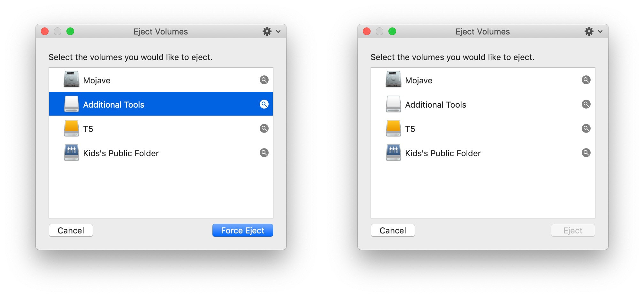Select the Mojave volume for ejecting
The height and width of the screenshot is (297, 644).
click(x=144, y=80)
